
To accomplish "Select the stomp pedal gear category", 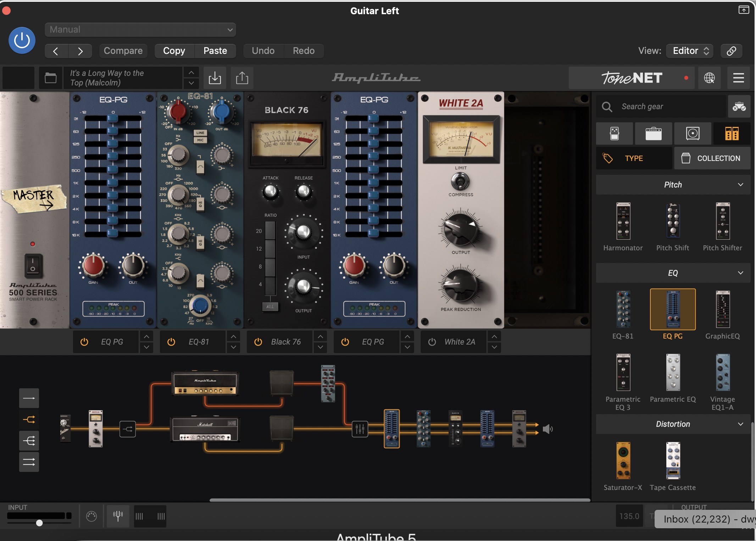I will 615,134.
